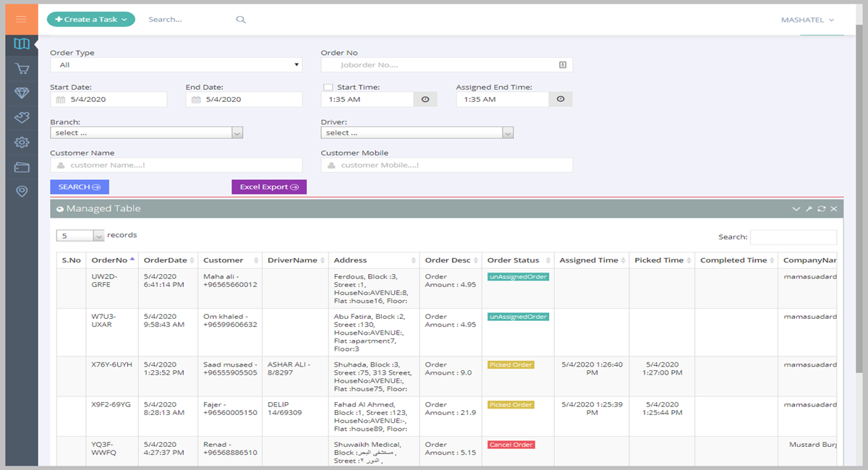
Task: Select order number X9F2-69YG
Action: pos(111,405)
